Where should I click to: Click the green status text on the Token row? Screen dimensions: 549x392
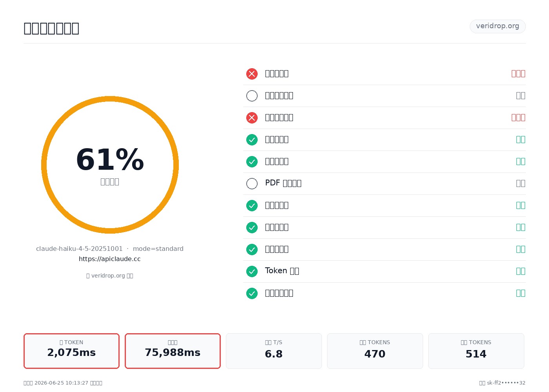520,271
